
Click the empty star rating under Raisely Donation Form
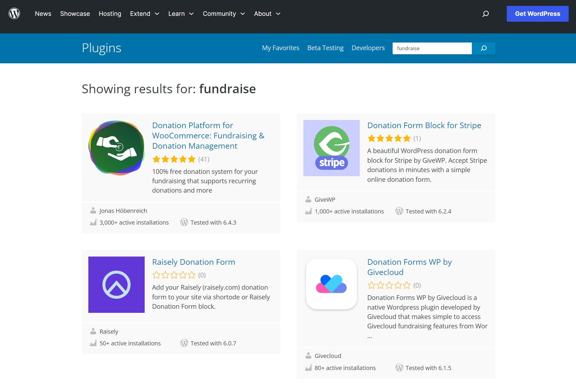174,275
